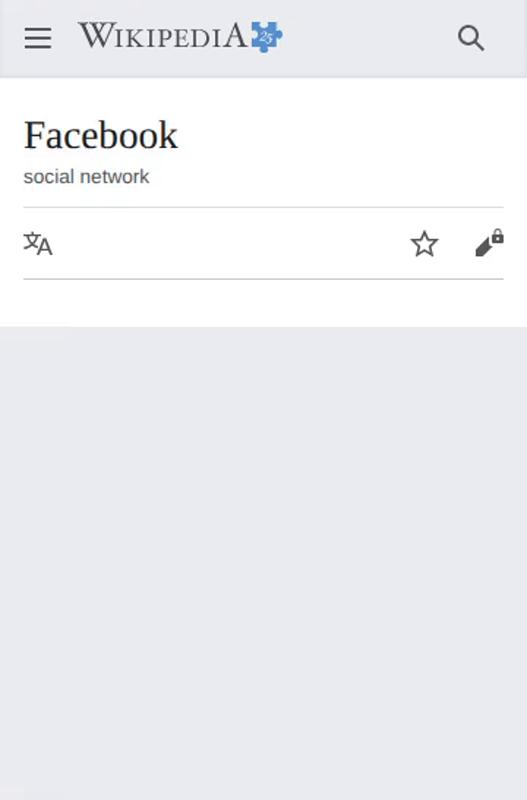
Task: Click the letter W in Wikipedia logo
Action: point(93,36)
